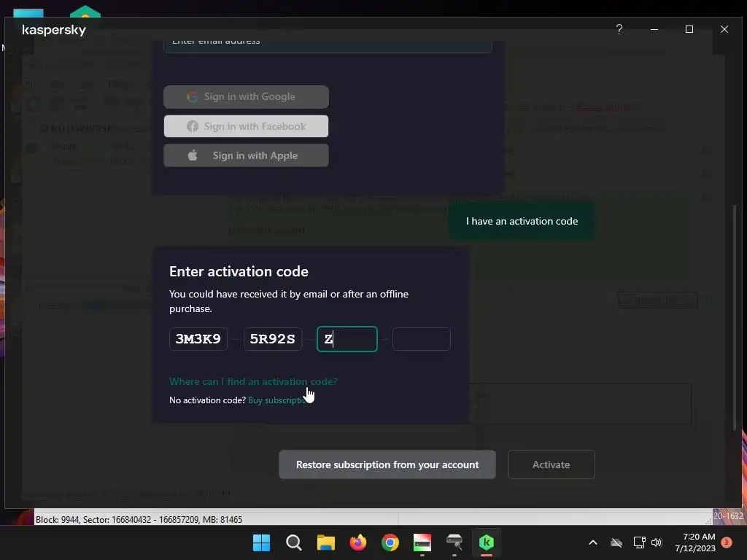
Task: Close the Kaspersky window
Action: click(x=724, y=29)
